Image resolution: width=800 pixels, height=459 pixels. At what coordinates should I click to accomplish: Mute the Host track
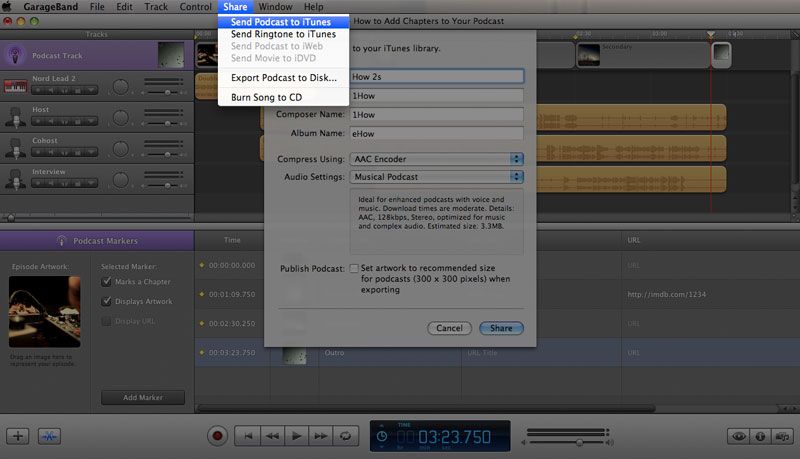[51, 122]
